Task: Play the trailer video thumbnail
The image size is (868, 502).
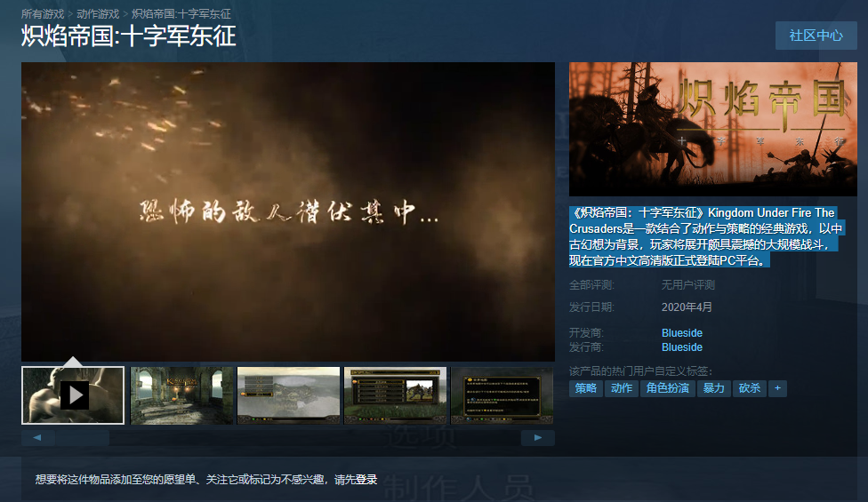Action: (x=73, y=395)
